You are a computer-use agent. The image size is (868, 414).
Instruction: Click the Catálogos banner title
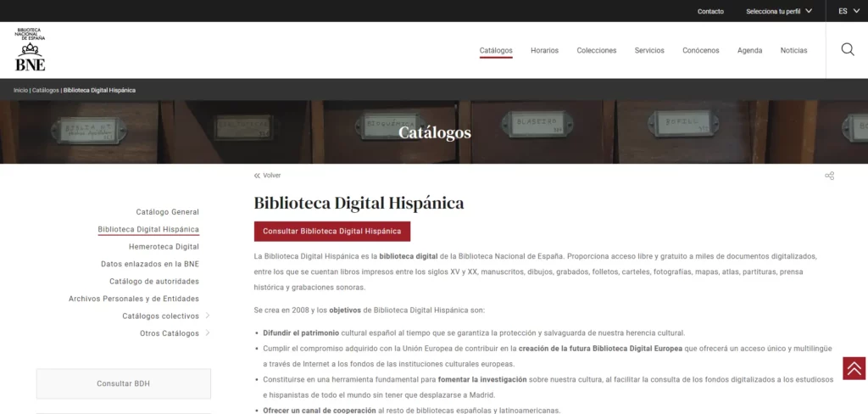pos(435,132)
